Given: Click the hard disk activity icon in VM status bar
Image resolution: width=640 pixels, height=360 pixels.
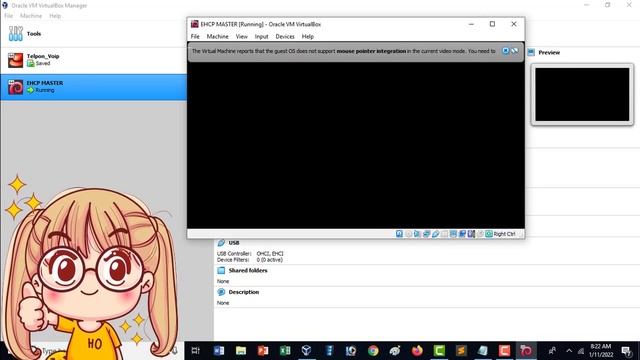Looking at the screenshot, I should pyautogui.click(x=399, y=234).
